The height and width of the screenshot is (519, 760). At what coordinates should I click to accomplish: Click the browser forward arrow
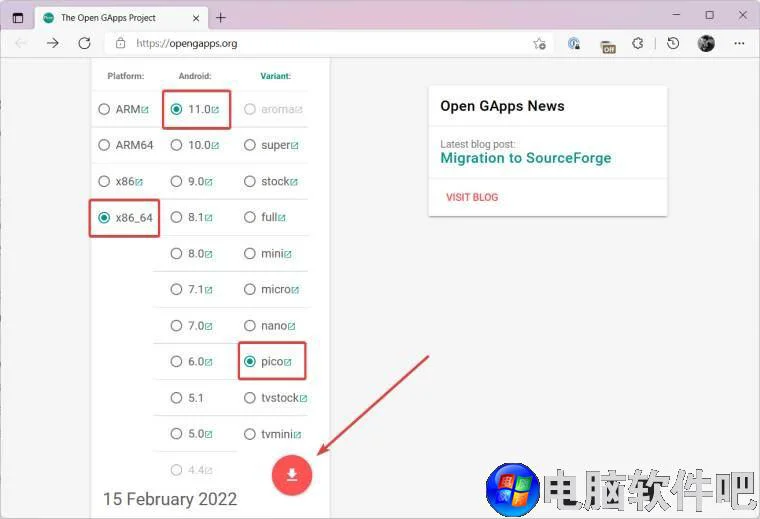[53, 44]
